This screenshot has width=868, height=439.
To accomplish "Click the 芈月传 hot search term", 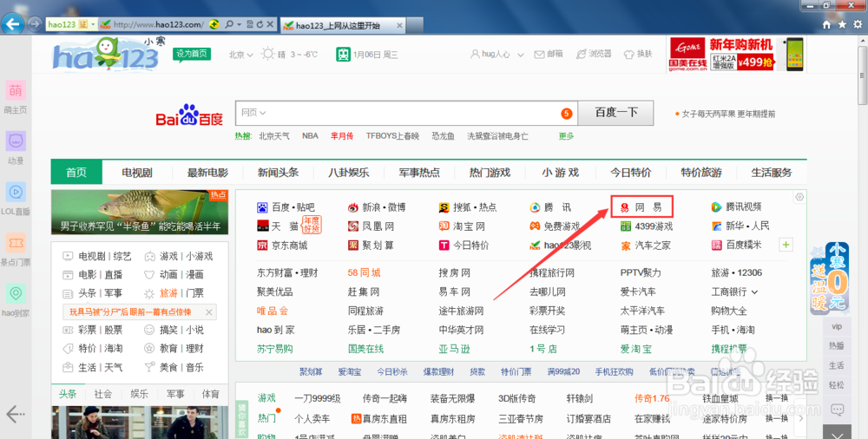I will [x=342, y=135].
